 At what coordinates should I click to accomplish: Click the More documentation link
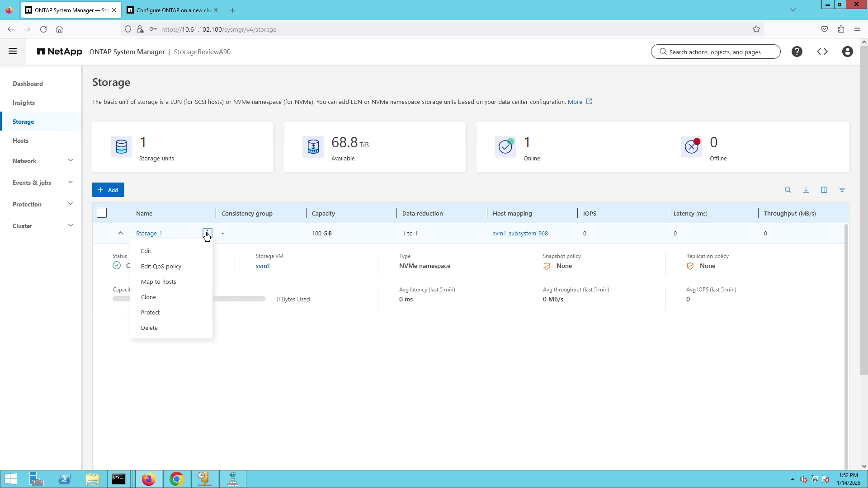click(575, 102)
